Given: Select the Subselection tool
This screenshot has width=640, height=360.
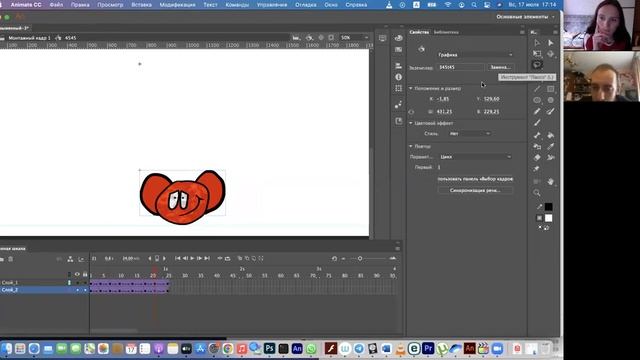Looking at the screenshot, I should pyautogui.click(x=551, y=43).
